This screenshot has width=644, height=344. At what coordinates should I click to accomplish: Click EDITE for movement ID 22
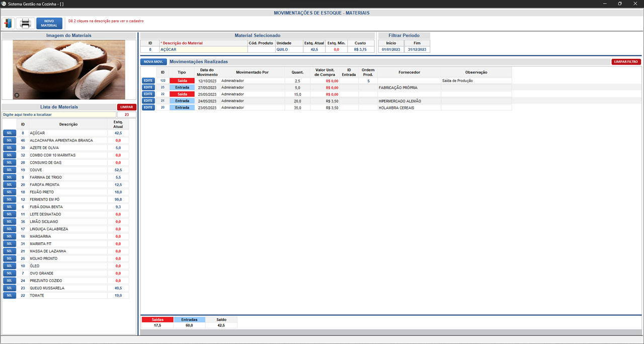coord(148,94)
